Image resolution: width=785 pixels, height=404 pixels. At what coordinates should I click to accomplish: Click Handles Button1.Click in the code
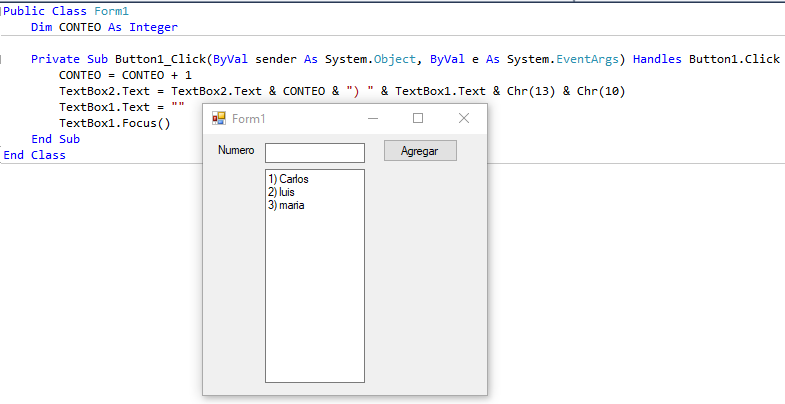pyautogui.click(x=706, y=59)
